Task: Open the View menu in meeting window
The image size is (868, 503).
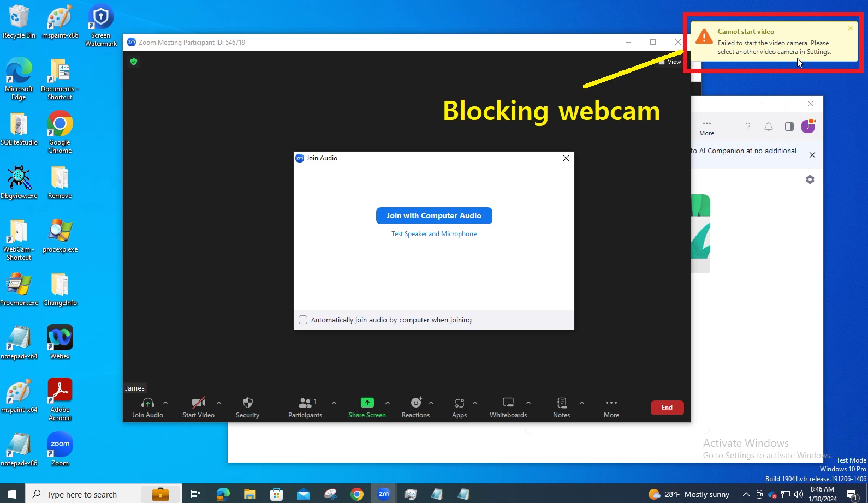Action: click(671, 62)
